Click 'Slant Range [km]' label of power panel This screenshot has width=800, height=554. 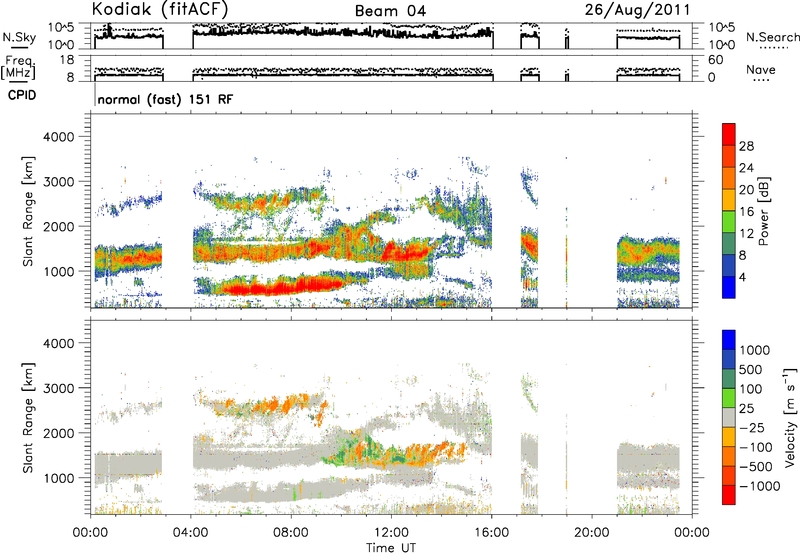pos(28,211)
